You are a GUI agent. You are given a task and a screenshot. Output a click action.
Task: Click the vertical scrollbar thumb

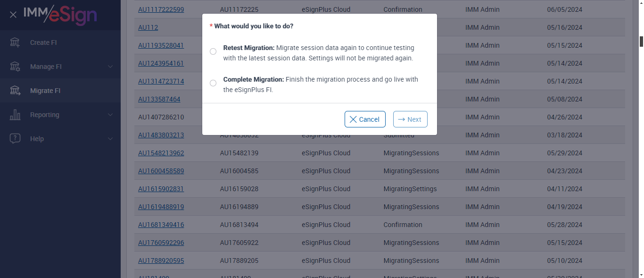641,42
